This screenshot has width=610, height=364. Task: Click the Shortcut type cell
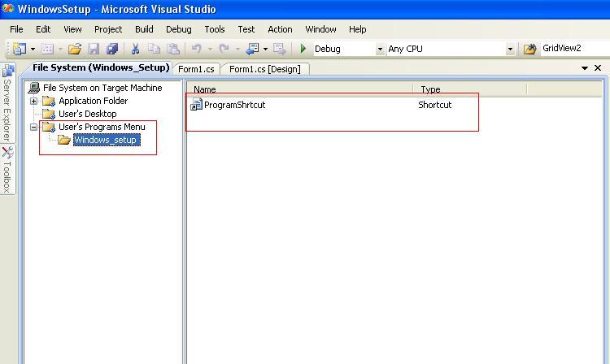[434, 105]
